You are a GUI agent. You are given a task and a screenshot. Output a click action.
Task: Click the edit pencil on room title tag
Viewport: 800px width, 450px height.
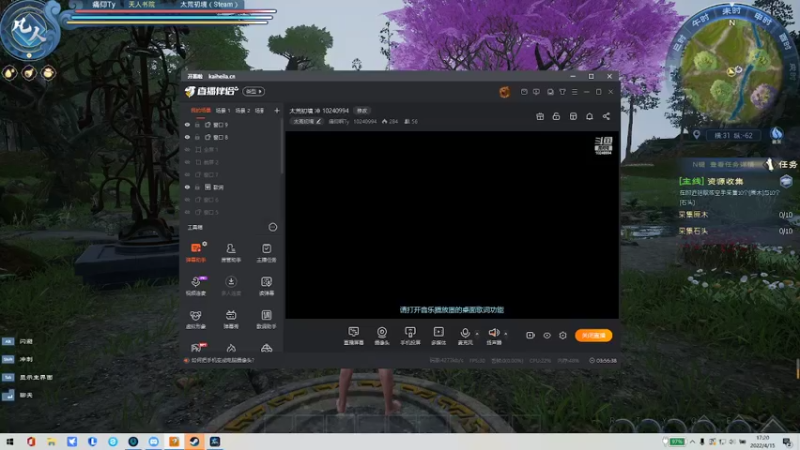319,121
